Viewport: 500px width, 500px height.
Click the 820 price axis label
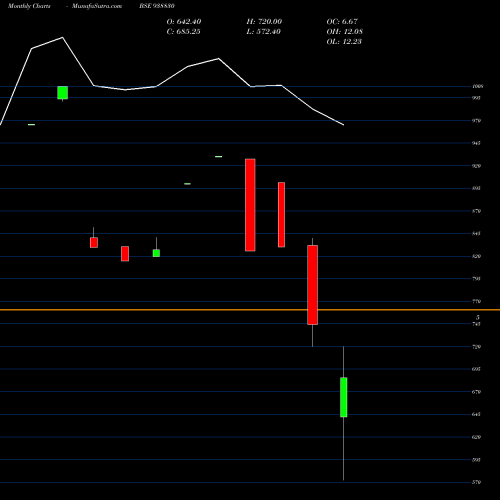(477, 256)
